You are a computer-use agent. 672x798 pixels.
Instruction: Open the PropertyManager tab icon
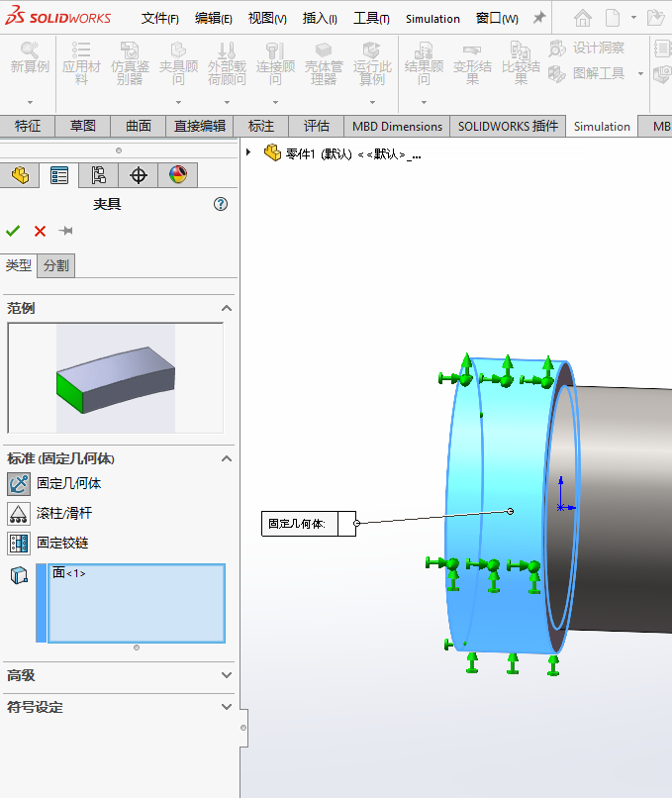point(59,175)
